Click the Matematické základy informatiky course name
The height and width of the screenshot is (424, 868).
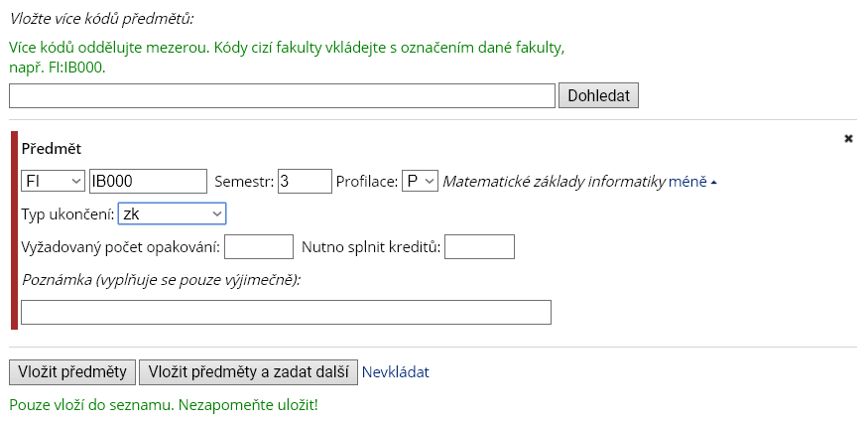553,182
